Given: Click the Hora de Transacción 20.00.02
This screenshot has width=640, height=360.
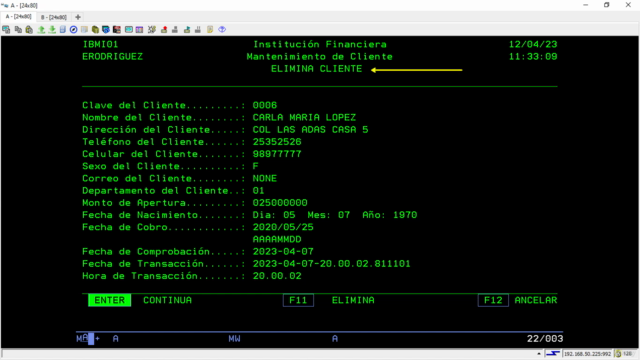Looking at the screenshot, I should click(x=277, y=276).
